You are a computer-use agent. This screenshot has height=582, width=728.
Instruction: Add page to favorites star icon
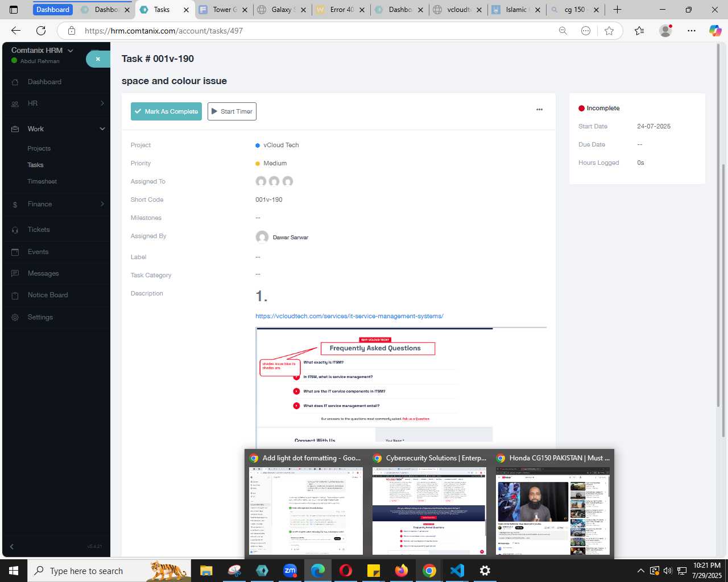tap(609, 31)
